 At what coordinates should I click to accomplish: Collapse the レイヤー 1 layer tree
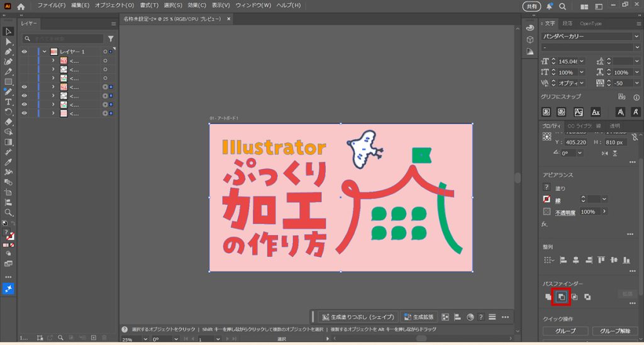[x=45, y=52]
